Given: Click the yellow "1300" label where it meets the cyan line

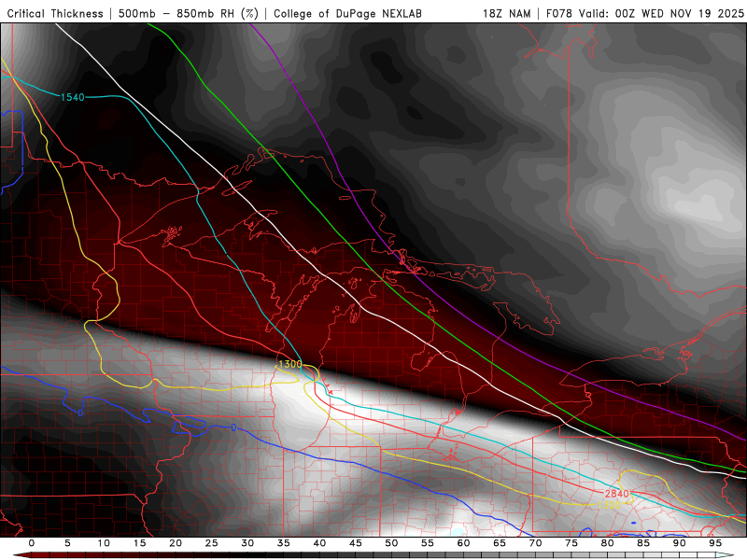Looking at the screenshot, I should (289, 364).
